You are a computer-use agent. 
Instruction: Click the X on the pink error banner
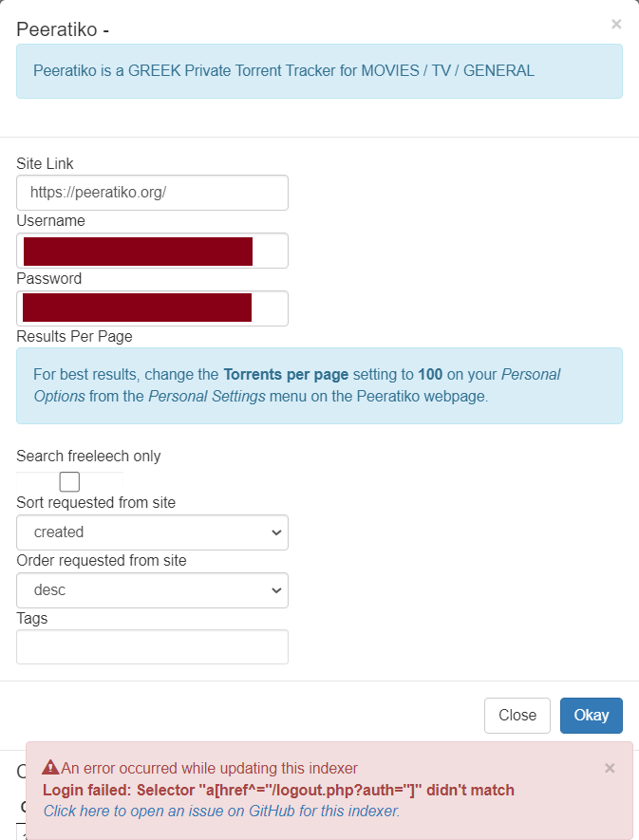point(610,768)
